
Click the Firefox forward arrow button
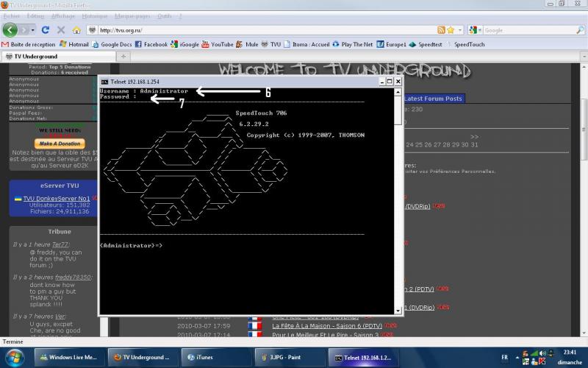pos(24,29)
